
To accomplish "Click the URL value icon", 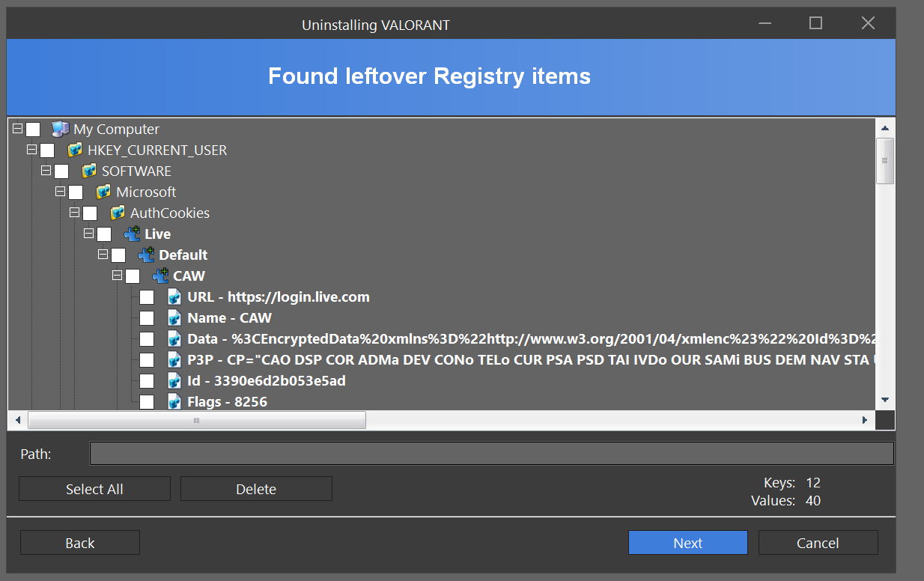I will click(x=174, y=297).
